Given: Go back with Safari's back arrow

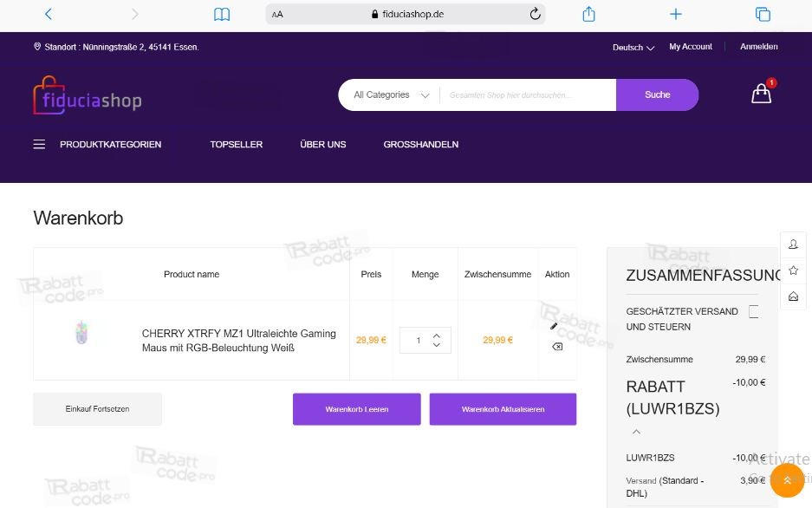Looking at the screenshot, I should tap(49, 14).
